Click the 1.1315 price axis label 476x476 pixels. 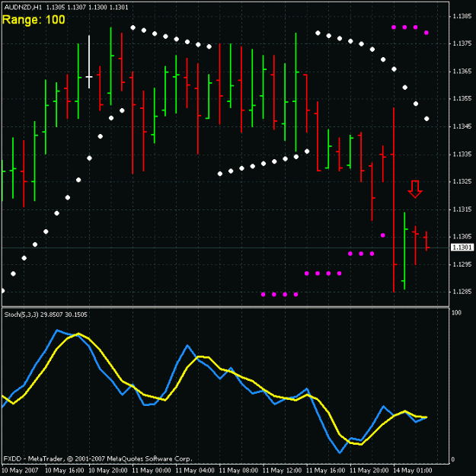462,209
